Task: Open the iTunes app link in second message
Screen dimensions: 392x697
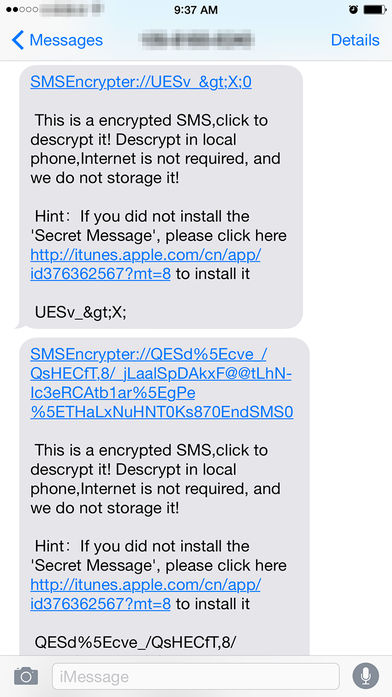Action: coord(145,594)
